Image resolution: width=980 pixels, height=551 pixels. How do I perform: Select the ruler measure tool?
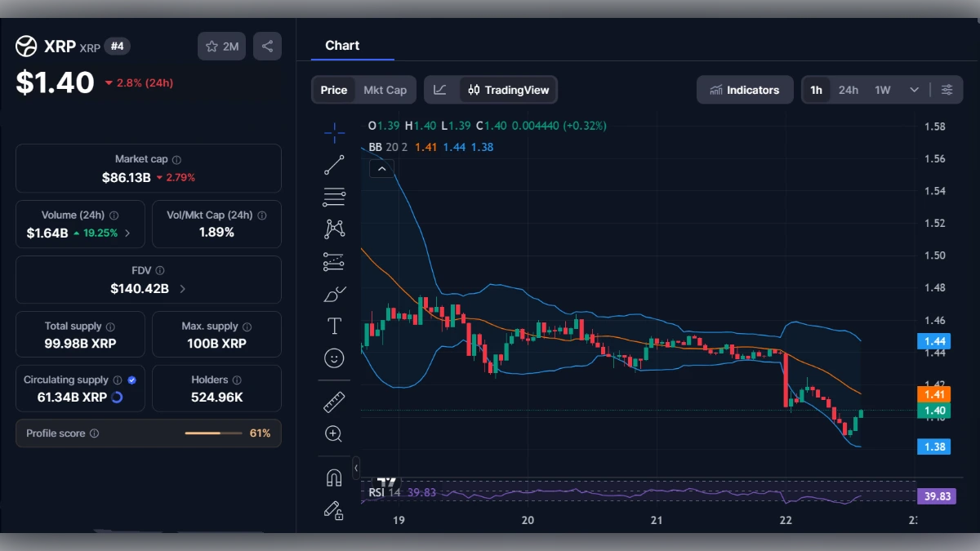coord(334,402)
